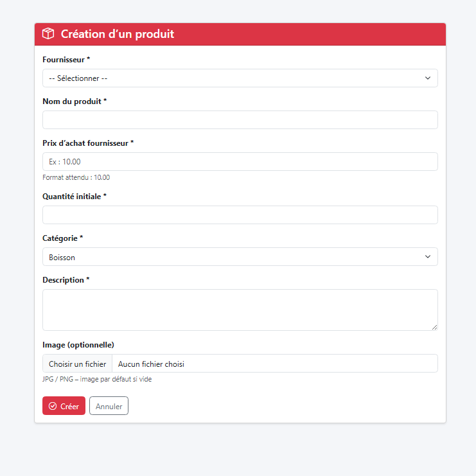
Task: Click the Description textarea resize handle
Action: tap(434, 327)
